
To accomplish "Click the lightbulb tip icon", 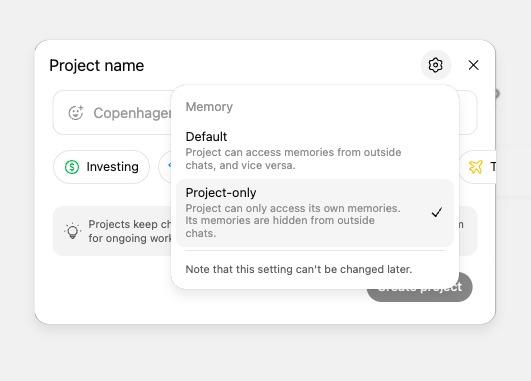I will point(72,231).
